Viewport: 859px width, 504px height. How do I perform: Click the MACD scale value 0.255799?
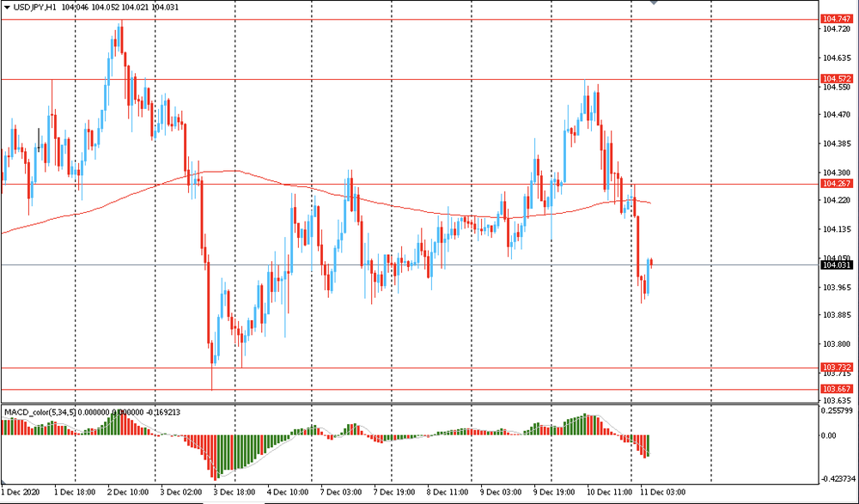pyautogui.click(x=837, y=410)
